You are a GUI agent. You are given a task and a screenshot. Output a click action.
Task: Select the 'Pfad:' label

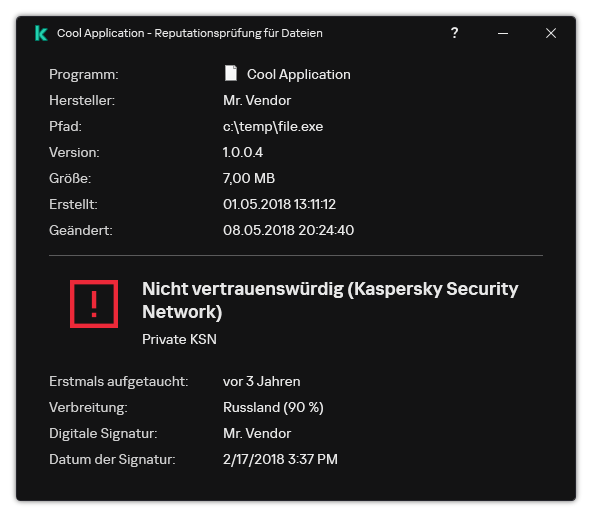tap(65, 126)
